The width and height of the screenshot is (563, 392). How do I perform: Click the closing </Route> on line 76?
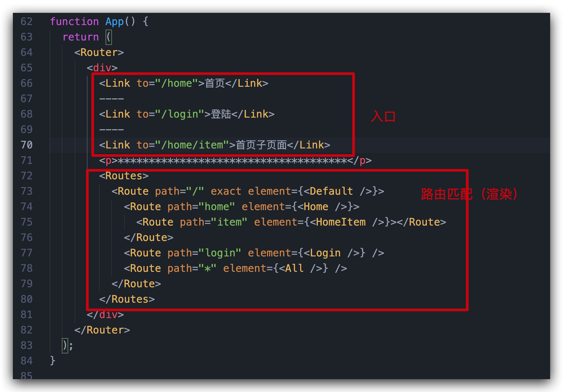[x=149, y=237]
